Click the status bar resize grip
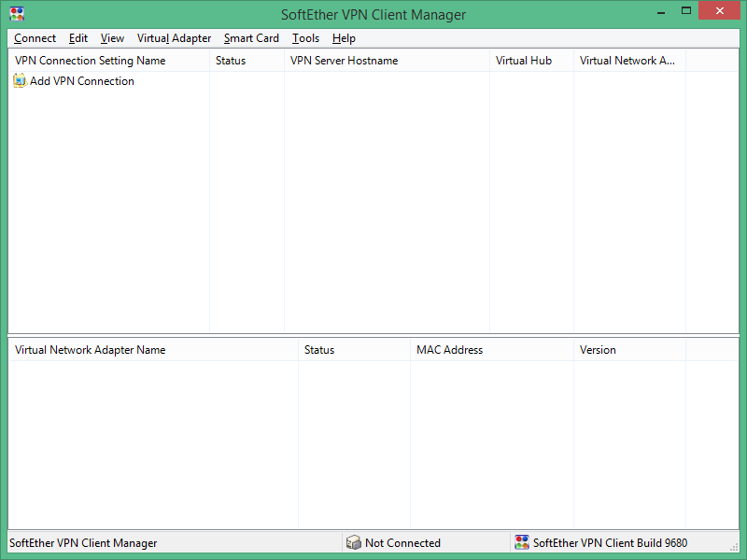747x560 pixels. 734,547
